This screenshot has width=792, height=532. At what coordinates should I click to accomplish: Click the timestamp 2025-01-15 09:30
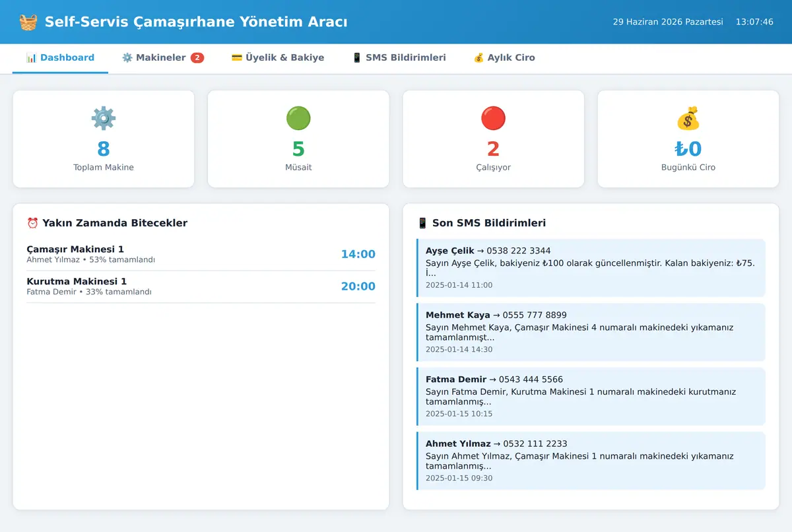(x=459, y=478)
